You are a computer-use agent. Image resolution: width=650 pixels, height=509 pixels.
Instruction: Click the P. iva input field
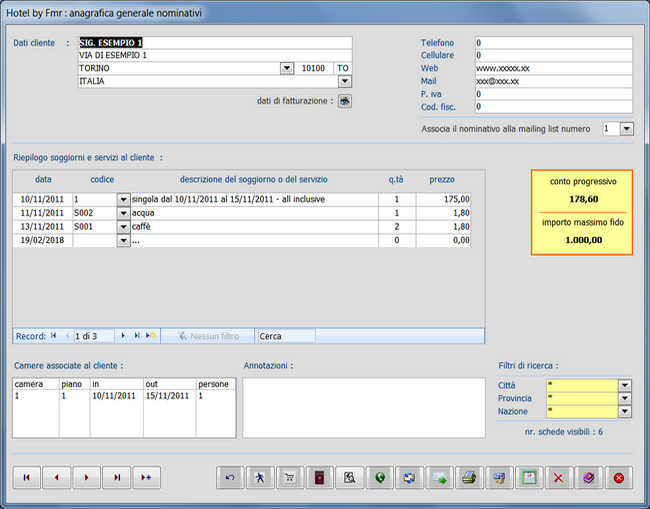coord(554,94)
